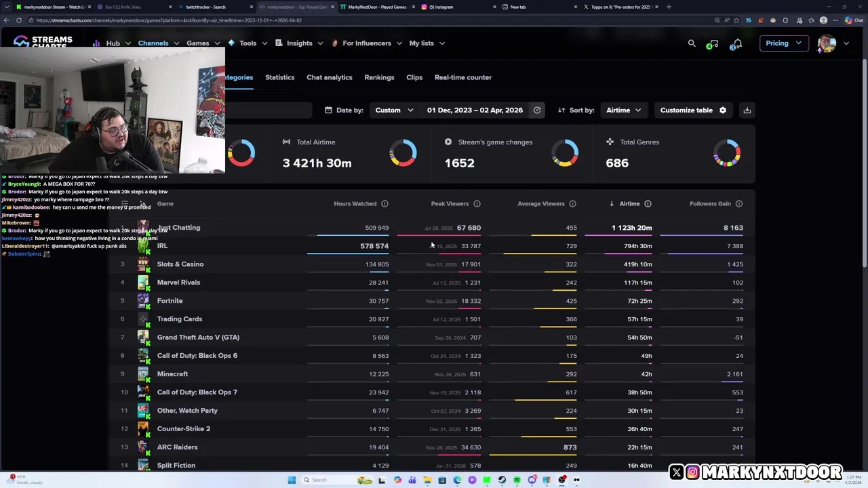Open the Airtime sort-by dropdown
This screenshot has height=488, width=868.
(623, 110)
